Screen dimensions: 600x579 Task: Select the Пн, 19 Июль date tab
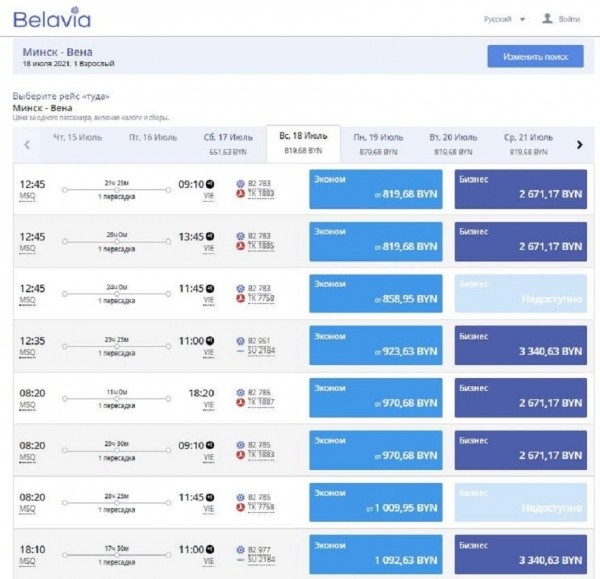379,143
